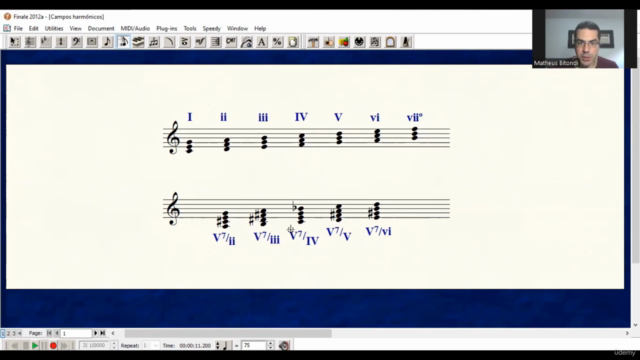This screenshot has width=640, height=360.
Task: Open the MIDI/Audio menu
Action: tap(135, 29)
